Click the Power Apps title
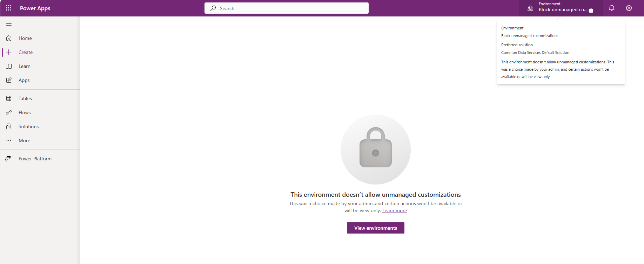The height and width of the screenshot is (264, 644). (35, 8)
